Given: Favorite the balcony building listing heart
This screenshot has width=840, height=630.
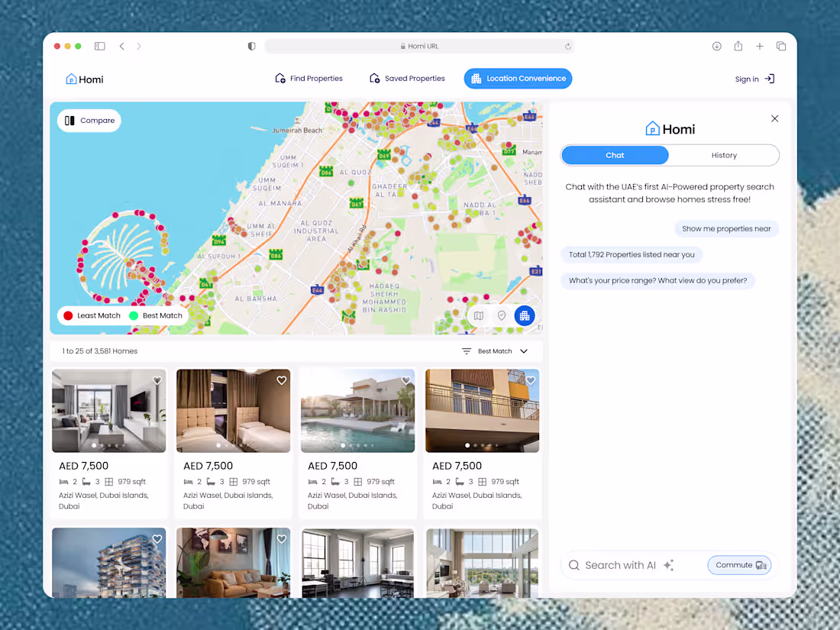Looking at the screenshot, I should [531, 380].
